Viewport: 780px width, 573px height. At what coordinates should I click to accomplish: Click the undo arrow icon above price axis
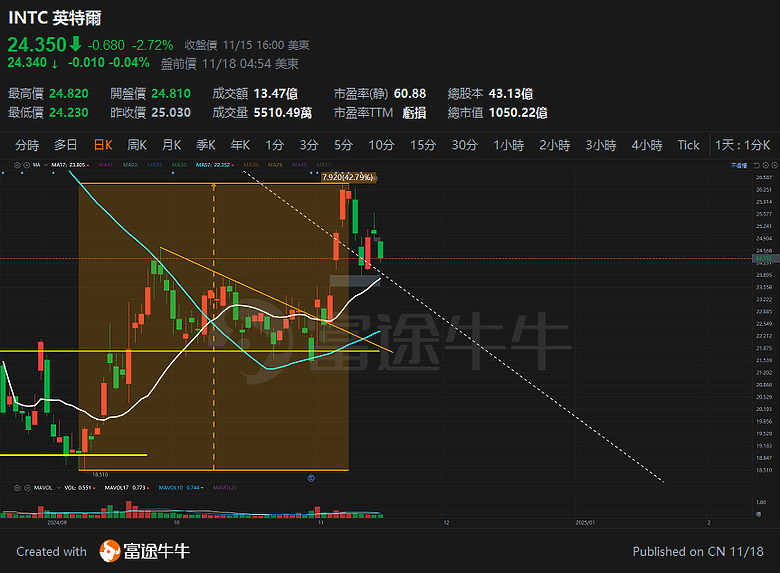757,165
